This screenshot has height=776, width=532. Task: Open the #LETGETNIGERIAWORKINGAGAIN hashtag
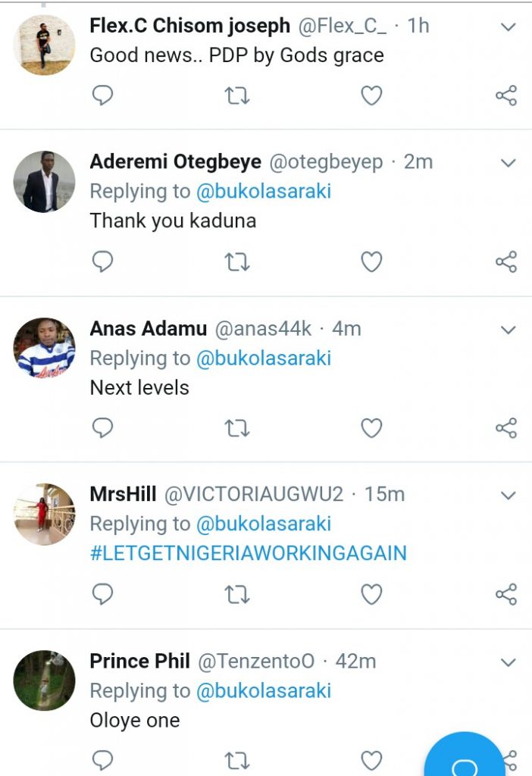pos(248,553)
